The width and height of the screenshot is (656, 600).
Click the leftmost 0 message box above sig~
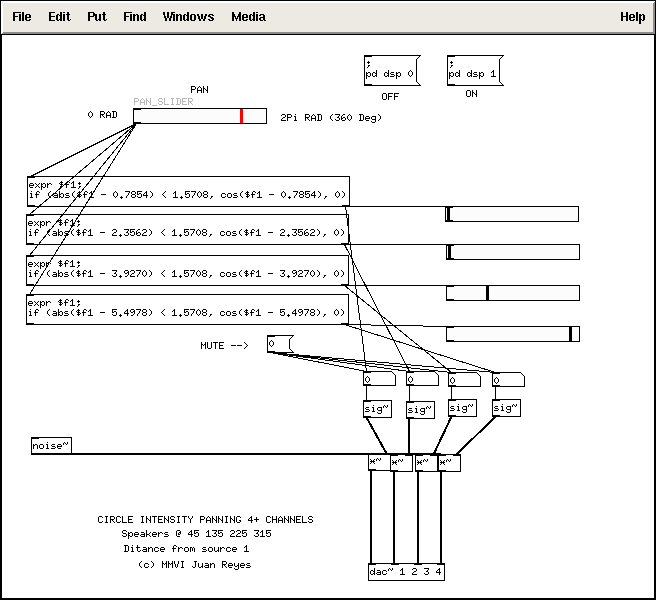pos(379,380)
